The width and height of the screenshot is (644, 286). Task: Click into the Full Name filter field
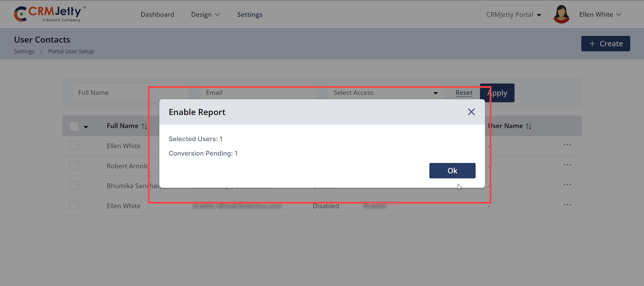pyautogui.click(x=111, y=93)
